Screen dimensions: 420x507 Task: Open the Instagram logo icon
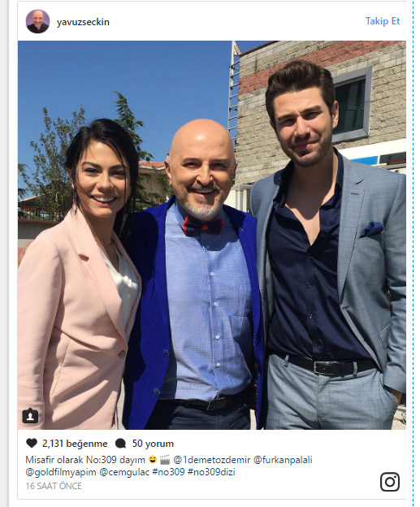pos(390,482)
